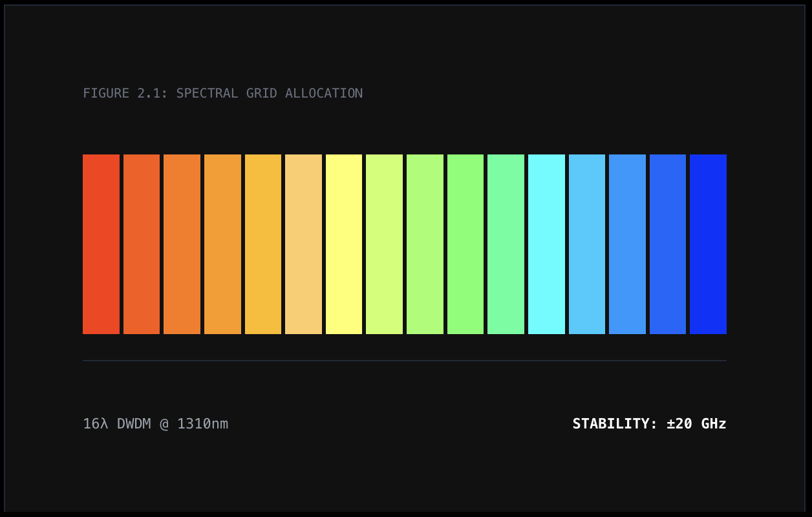Click the fifth bar, golden yellow
The image size is (812, 517).
(x=263, y=244)
